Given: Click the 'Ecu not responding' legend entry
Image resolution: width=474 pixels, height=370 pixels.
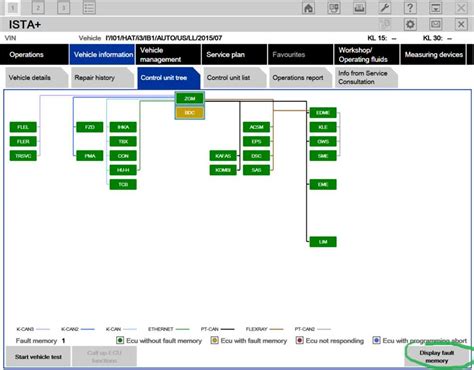Looking at the screenshot, I should pyautogui.click(x=330, y=341).
